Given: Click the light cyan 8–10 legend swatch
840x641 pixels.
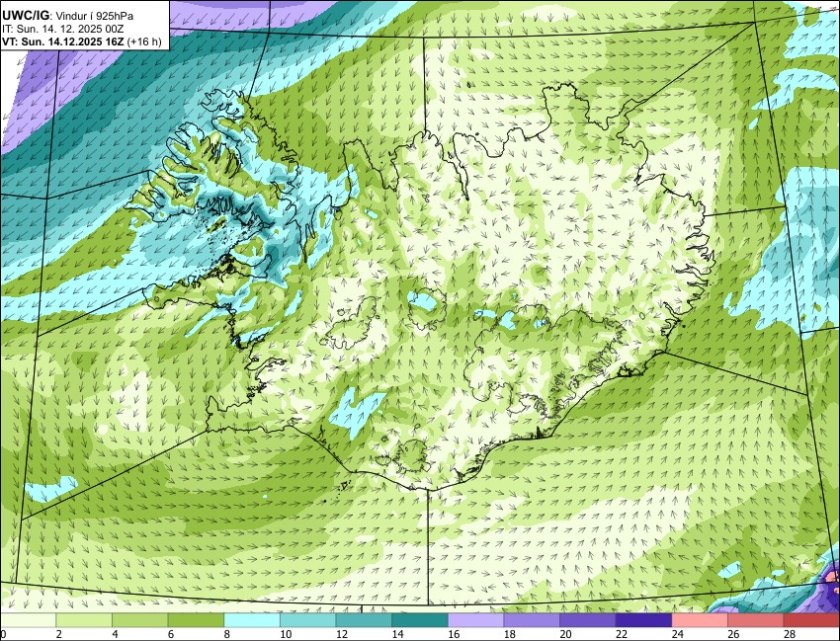Looking at the screenshot, I should click(x=252, y=620).
